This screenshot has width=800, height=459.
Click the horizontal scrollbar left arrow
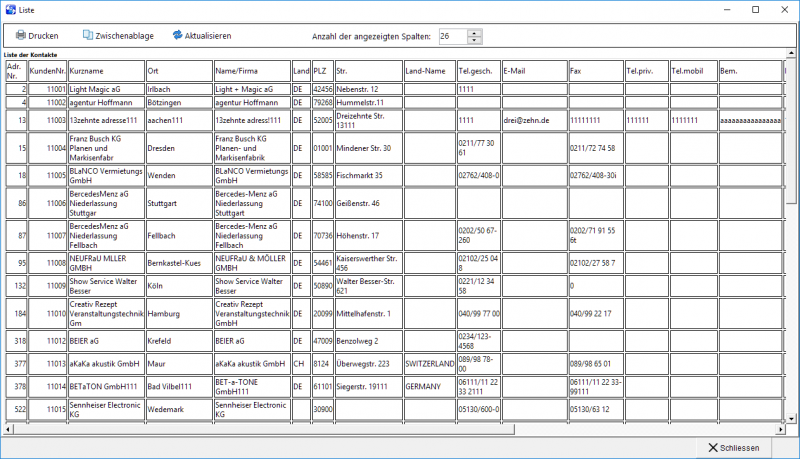[x=8, y=429]
